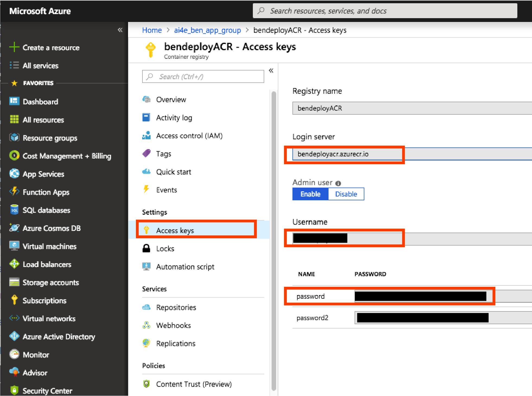The image size is (532, 396).
Task: Click the Tags purple tag icon
Action: click(146, 153)
